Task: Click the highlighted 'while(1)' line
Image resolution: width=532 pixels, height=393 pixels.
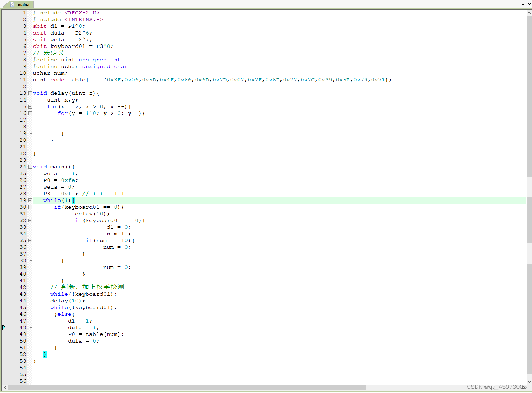Action: [x=59, y=201]
